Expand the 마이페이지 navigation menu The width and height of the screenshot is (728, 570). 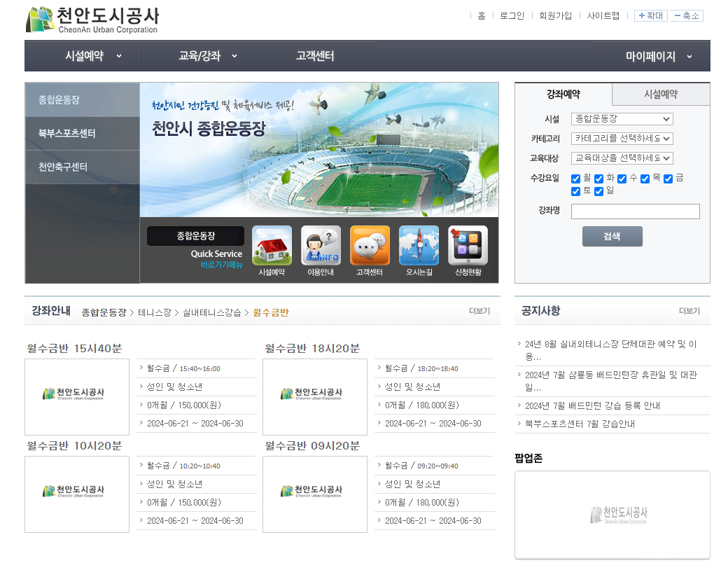[659, 57]
